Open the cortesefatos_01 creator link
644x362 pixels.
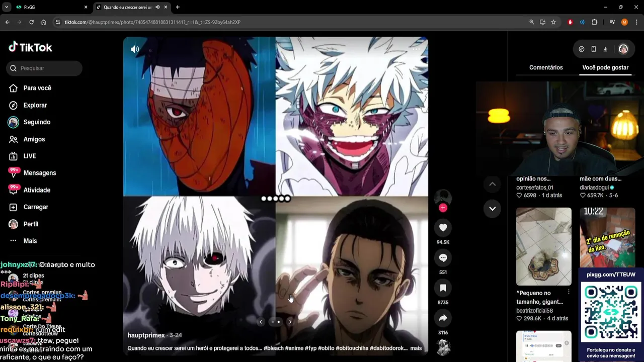point(535,188)
